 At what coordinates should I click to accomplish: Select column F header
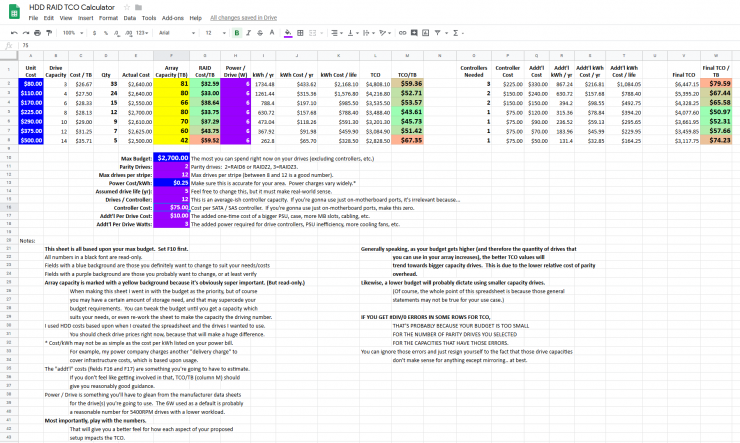pos(171,56)
